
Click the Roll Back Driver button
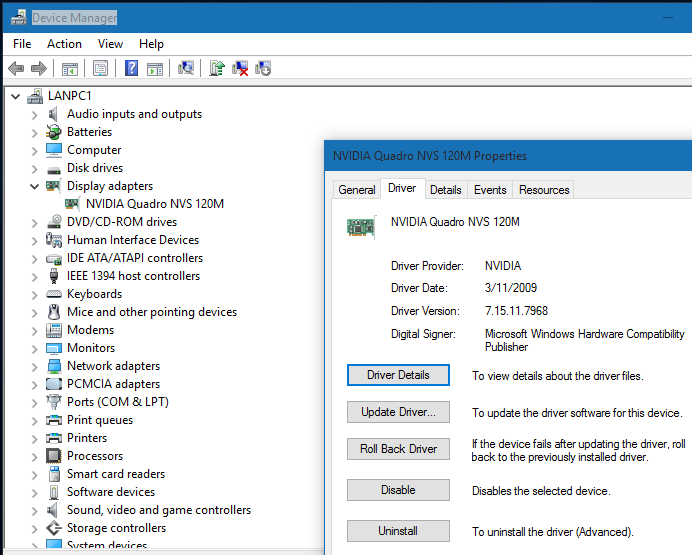(x=398, y=449)
